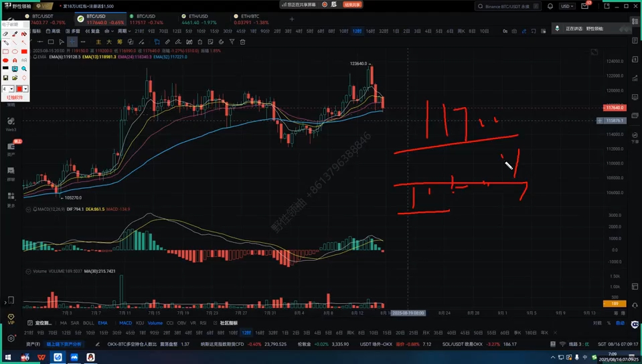Image resolution: width=642 pixels, height=364 pixels.
Task: Open the 复盘 replay mode
Action: tap(92, 31)
